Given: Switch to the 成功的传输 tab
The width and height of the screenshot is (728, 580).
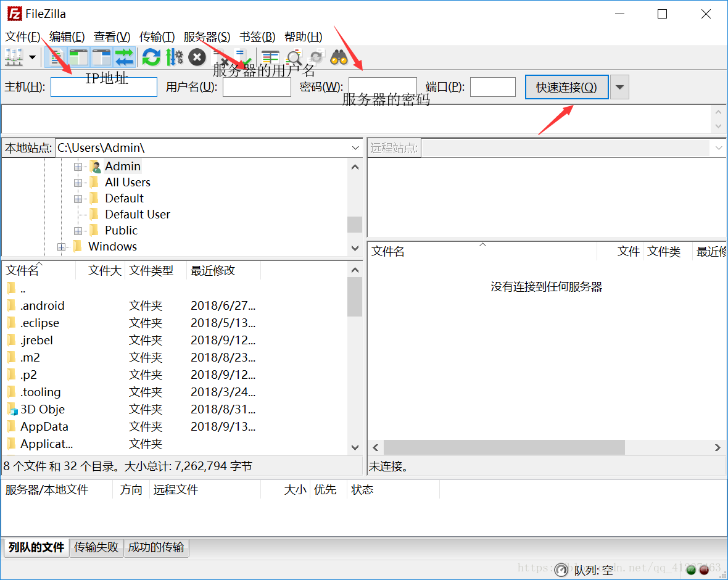Looking at the screenshot, I should coord(156,547).
